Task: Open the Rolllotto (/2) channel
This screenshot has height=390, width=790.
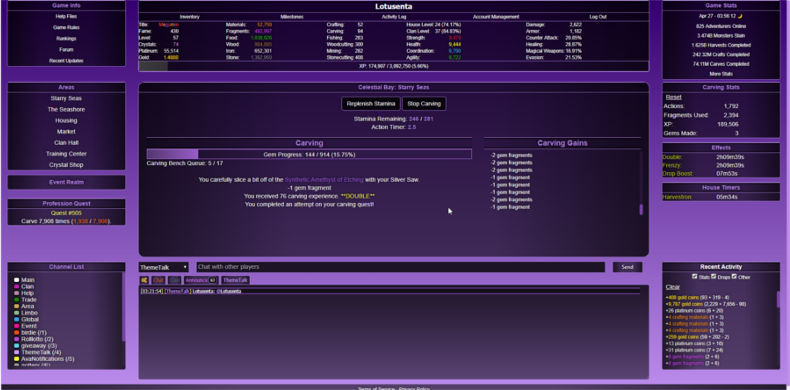Action: pos(37,339)
